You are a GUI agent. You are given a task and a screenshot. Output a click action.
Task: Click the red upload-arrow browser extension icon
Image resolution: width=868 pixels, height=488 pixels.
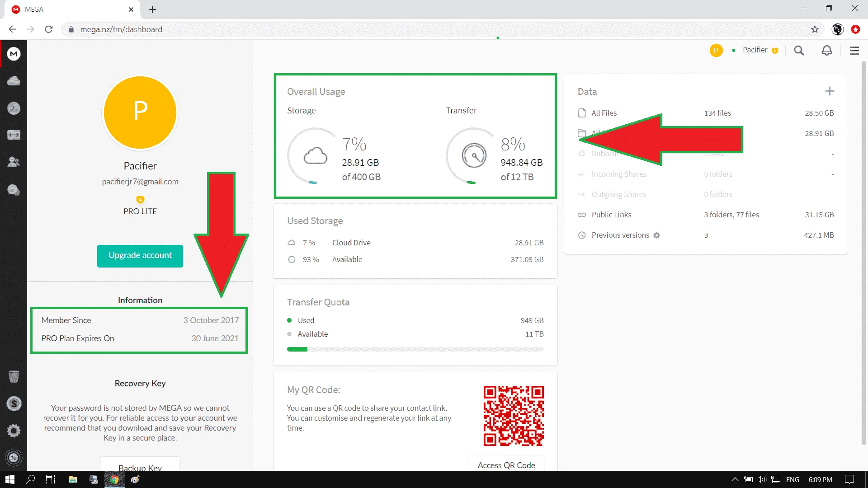tap(855, 29)
